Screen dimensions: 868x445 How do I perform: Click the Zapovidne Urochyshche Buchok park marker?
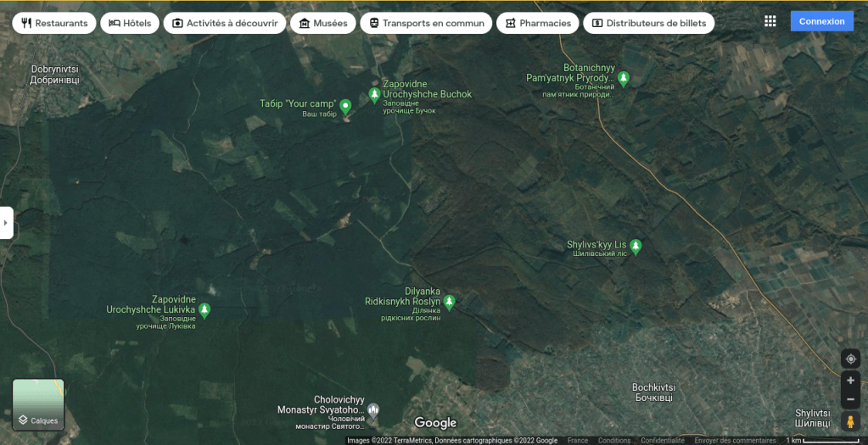[x=374, y=95]
